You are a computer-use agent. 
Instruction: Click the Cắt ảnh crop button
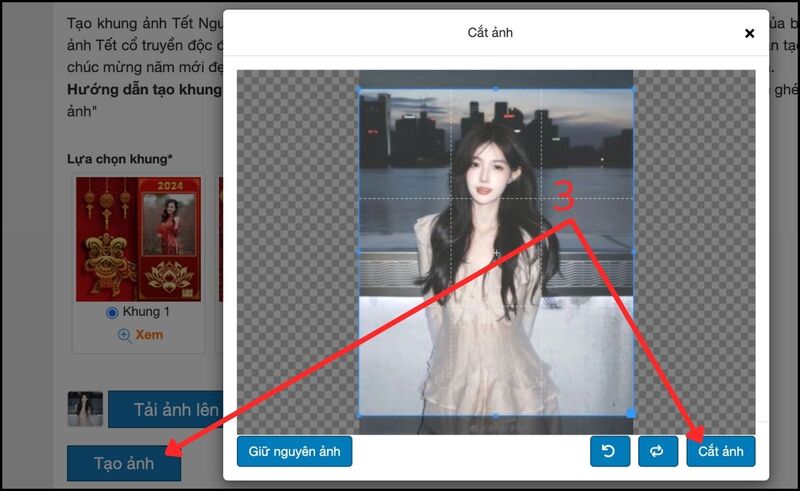(x=720, y=451)
